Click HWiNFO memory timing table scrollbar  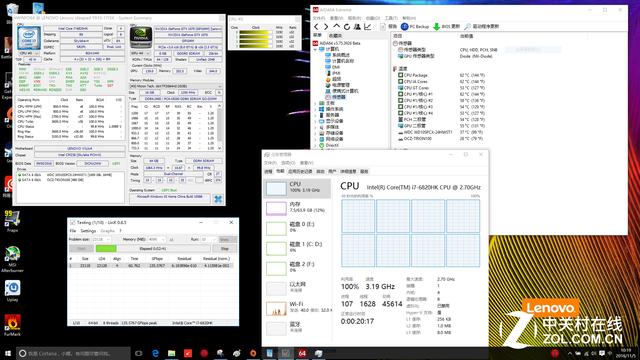coord(220,127)
